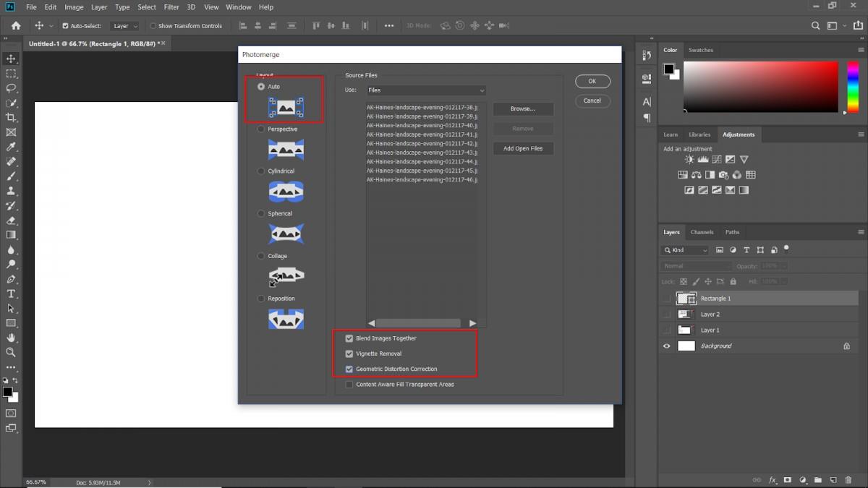Click the Home icon in options bar

pos(16,26)
